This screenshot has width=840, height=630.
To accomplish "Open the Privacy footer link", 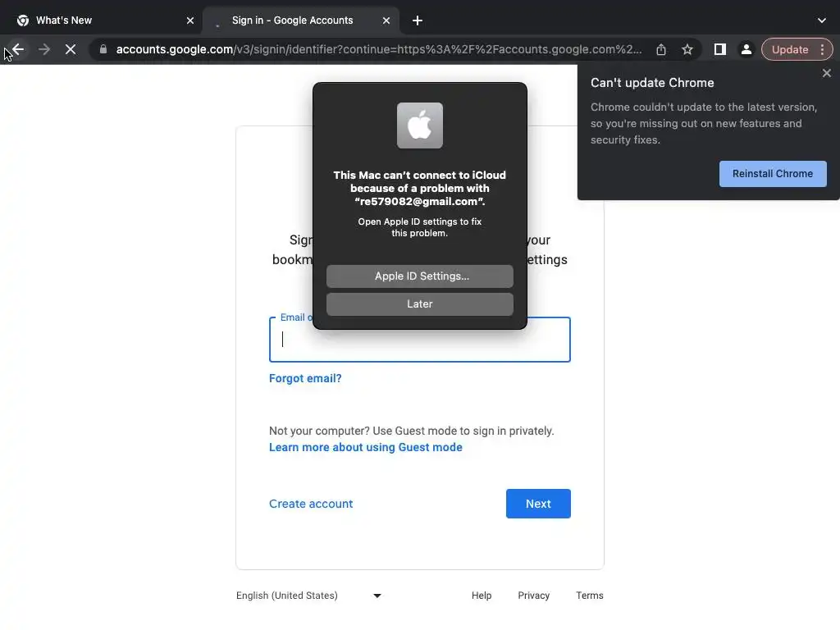I will tap(533, 596).
